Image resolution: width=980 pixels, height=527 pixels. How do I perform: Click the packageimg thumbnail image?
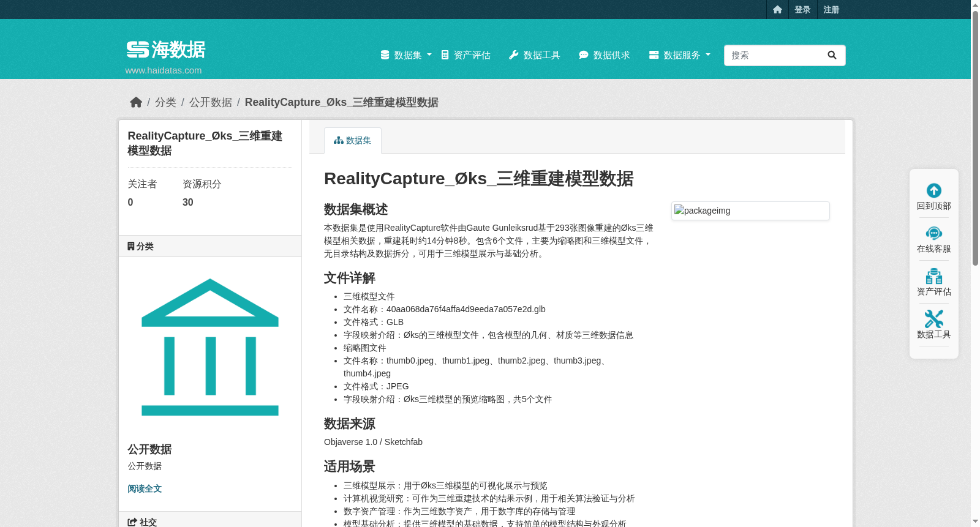coord(750,211)
